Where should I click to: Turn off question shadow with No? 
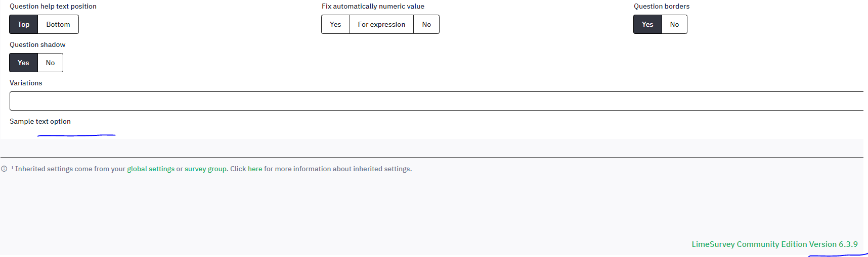[x=50, y=63]
